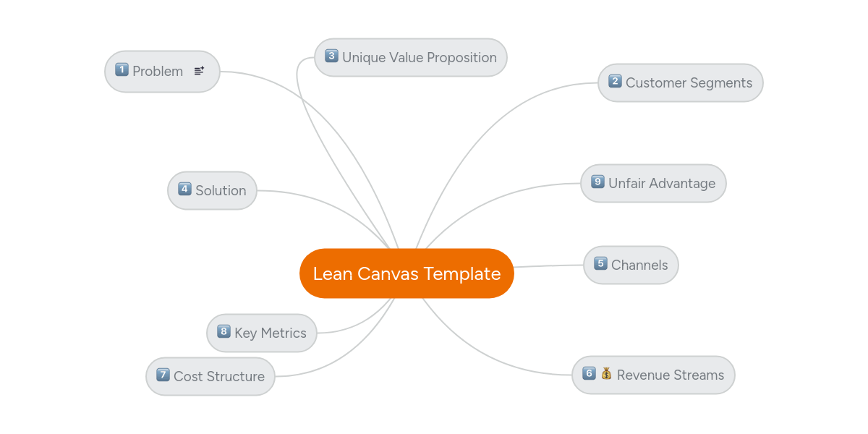
Task: Click the notes icon on Problem node
Action: point(200,71)
